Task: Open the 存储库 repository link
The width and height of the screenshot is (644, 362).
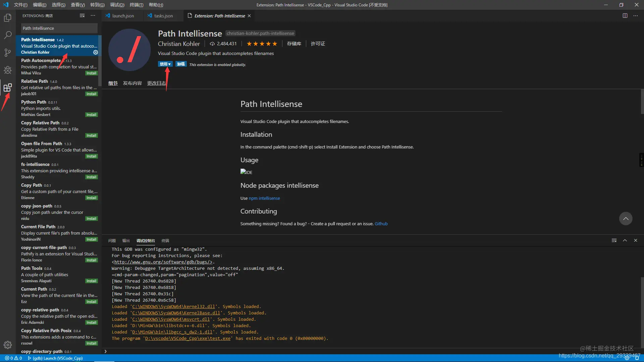Action: (294, 44)
